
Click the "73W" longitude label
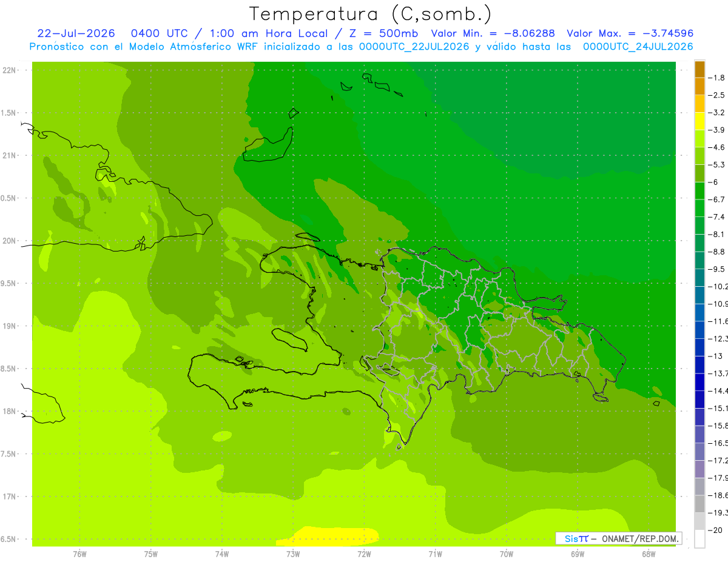coord(293,554)
